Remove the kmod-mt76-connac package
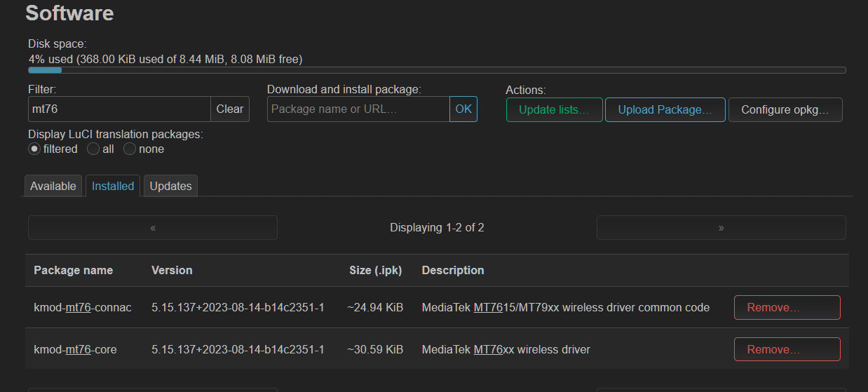 tap(787, 307)
